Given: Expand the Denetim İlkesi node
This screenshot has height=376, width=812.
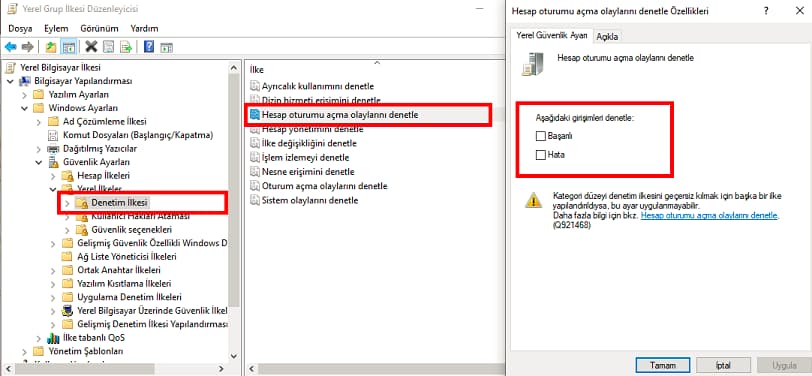Looking at the screenshot, I should pyautogui.click(x=67, y=203).
